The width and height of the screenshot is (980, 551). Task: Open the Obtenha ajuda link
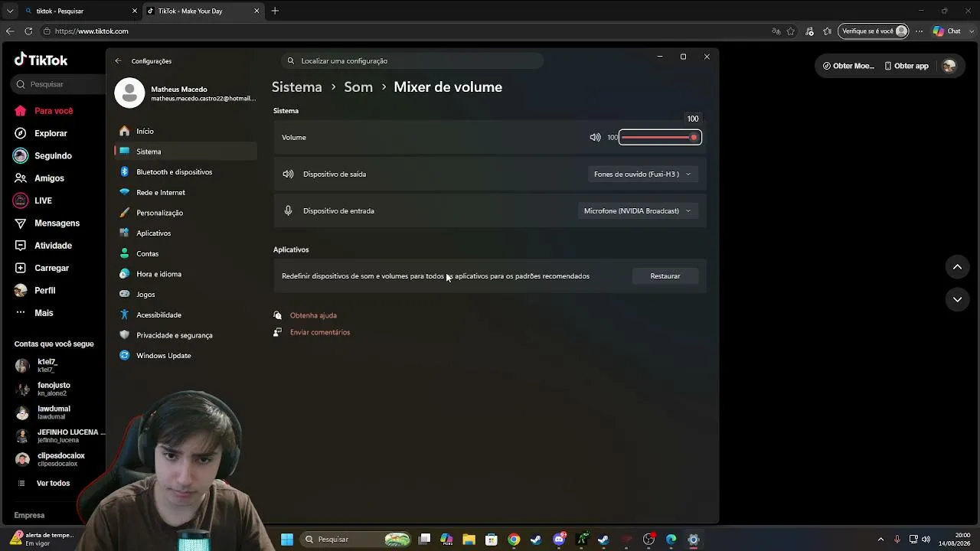point(313,315)
